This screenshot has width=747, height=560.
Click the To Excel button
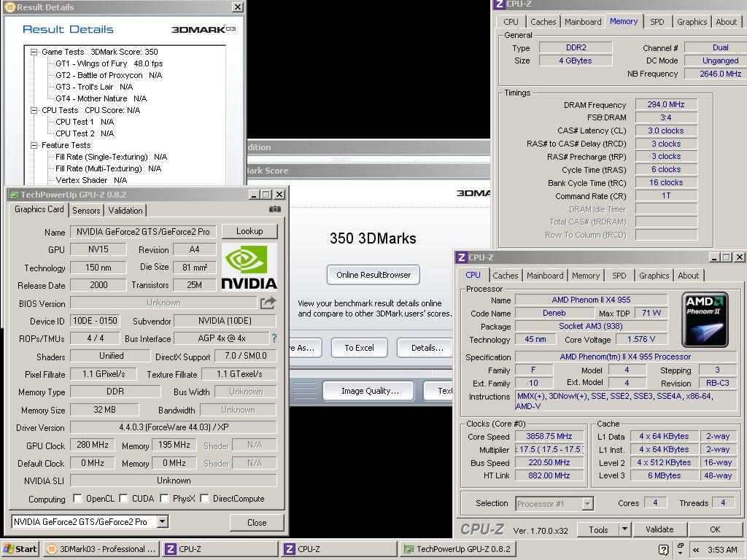359,348
